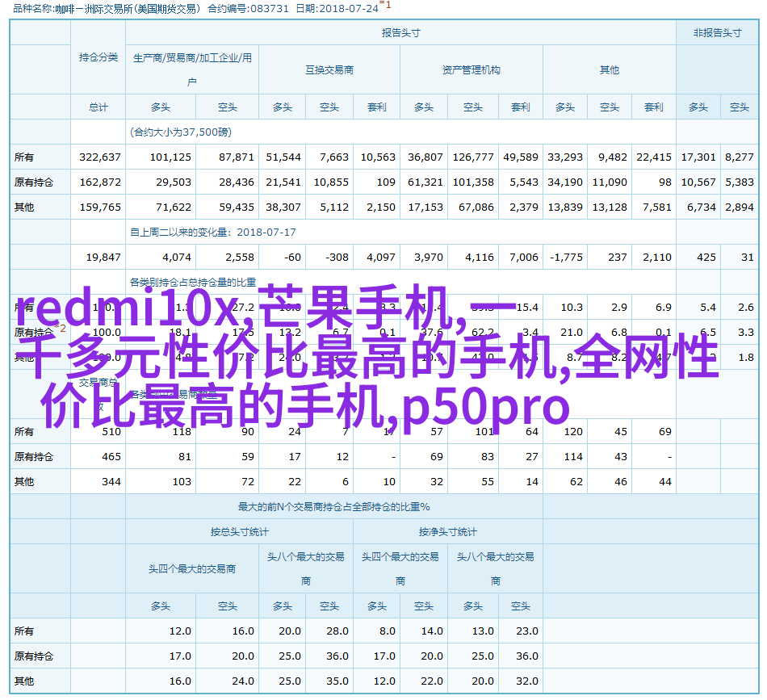Select the negative change value -1,775

pyautogui.click(x=566, y=257)
